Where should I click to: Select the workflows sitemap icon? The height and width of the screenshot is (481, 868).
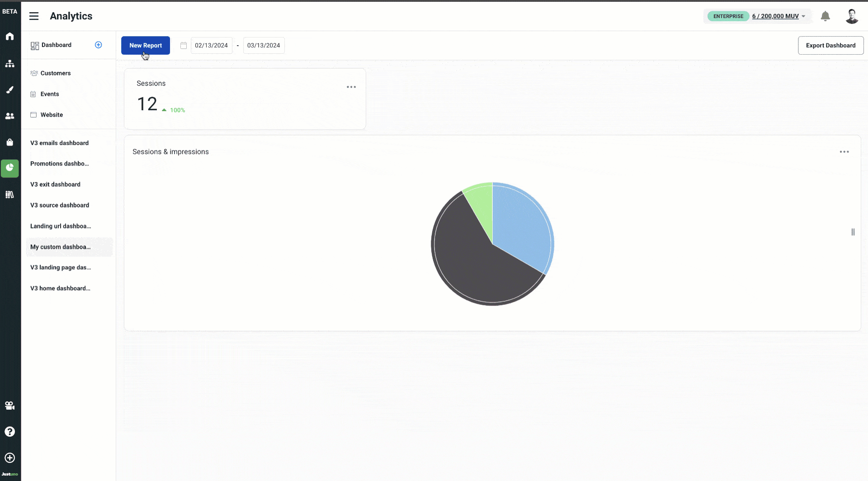[9, 64]
